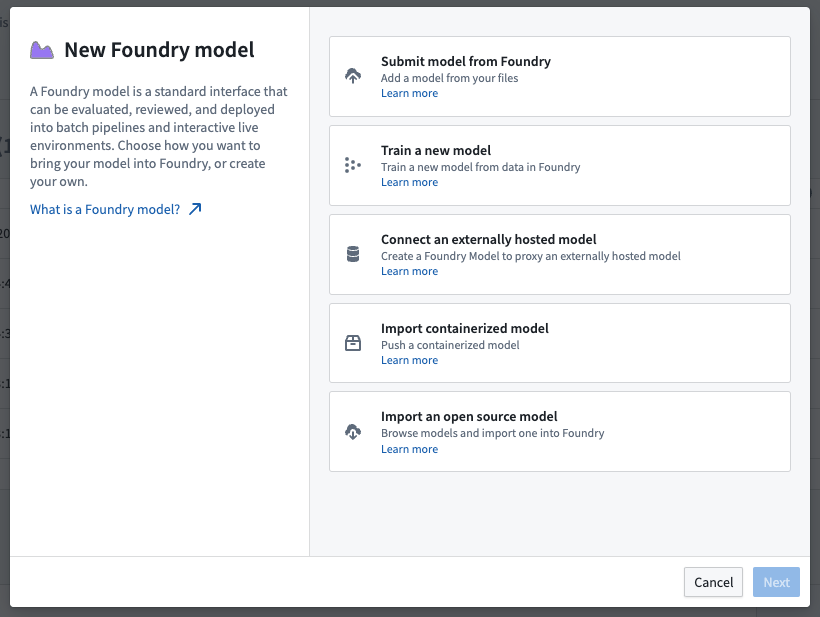The image size is (820, 617).
Task: Select the Connect an externally hosted model title
Action: 488,239
